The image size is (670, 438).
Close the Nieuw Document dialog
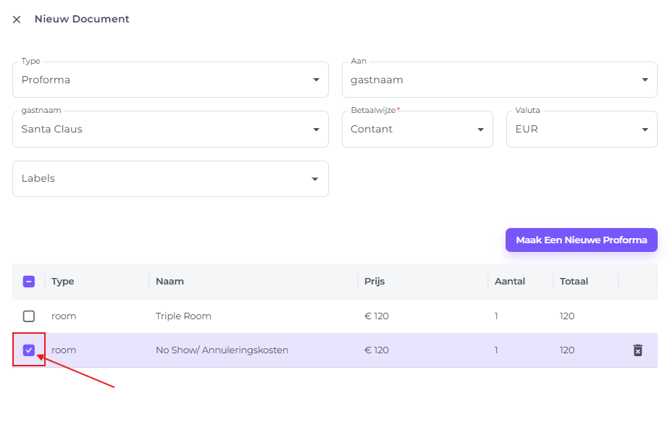[16, 19]
